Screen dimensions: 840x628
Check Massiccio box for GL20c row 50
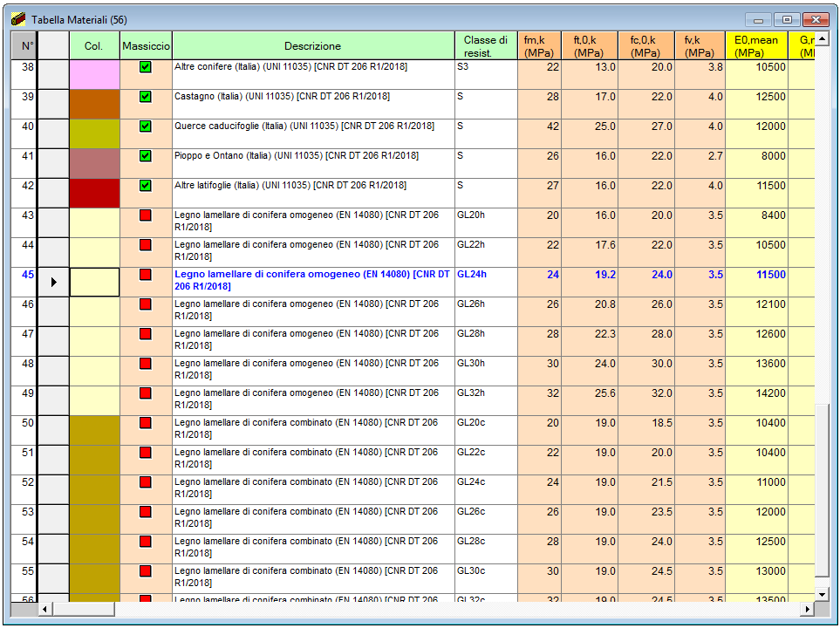[146, 423]
